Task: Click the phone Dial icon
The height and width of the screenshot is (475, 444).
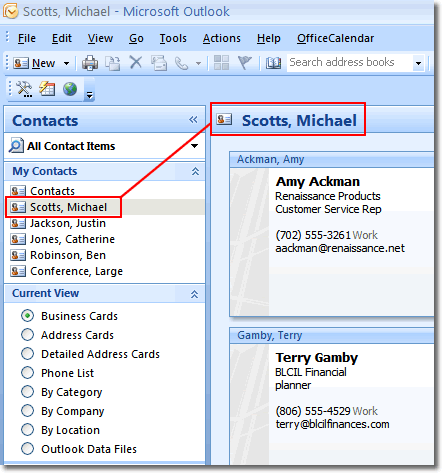Action: click(182, 63)
